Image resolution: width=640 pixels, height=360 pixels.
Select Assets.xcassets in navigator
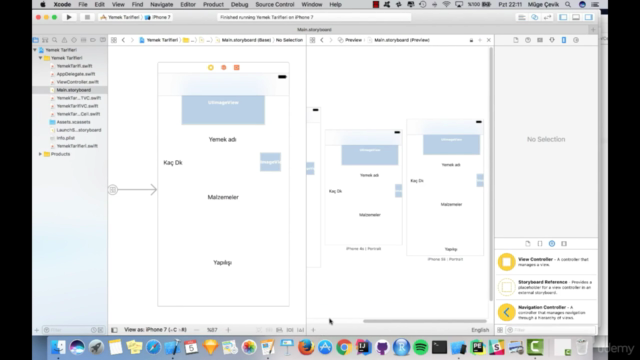pos(73,122)
